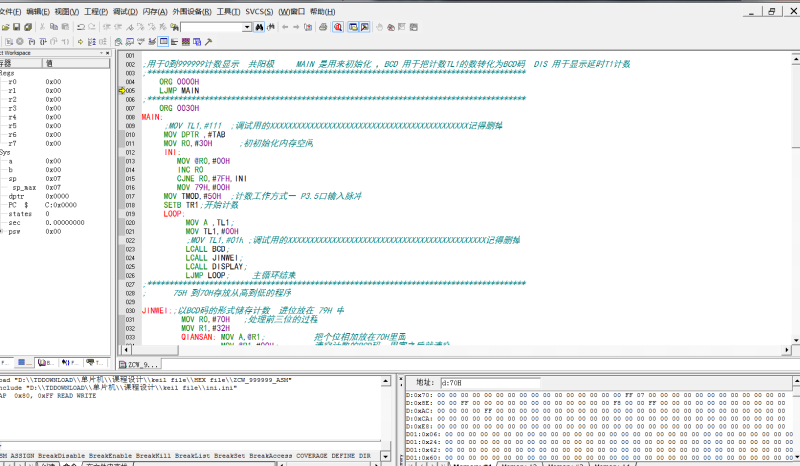Switch to the Books tab in workspace
This screenshot has height=466, width=800.
(45, 362)
